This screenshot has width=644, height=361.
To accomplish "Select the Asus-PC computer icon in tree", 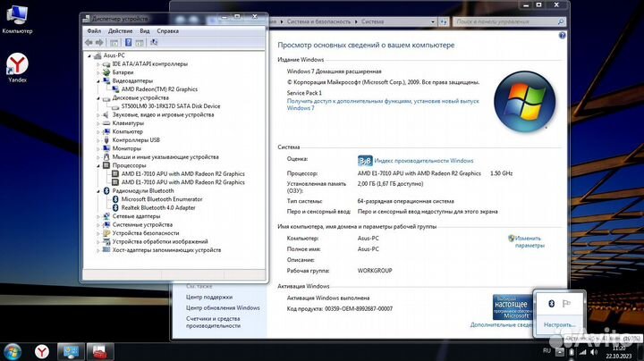I will click(x=97, y=55).
